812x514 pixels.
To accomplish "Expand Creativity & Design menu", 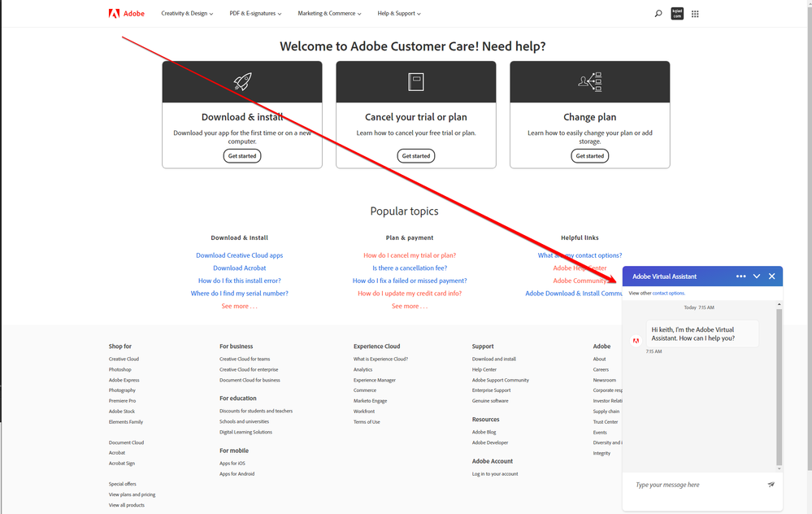I will pos(187,14).
